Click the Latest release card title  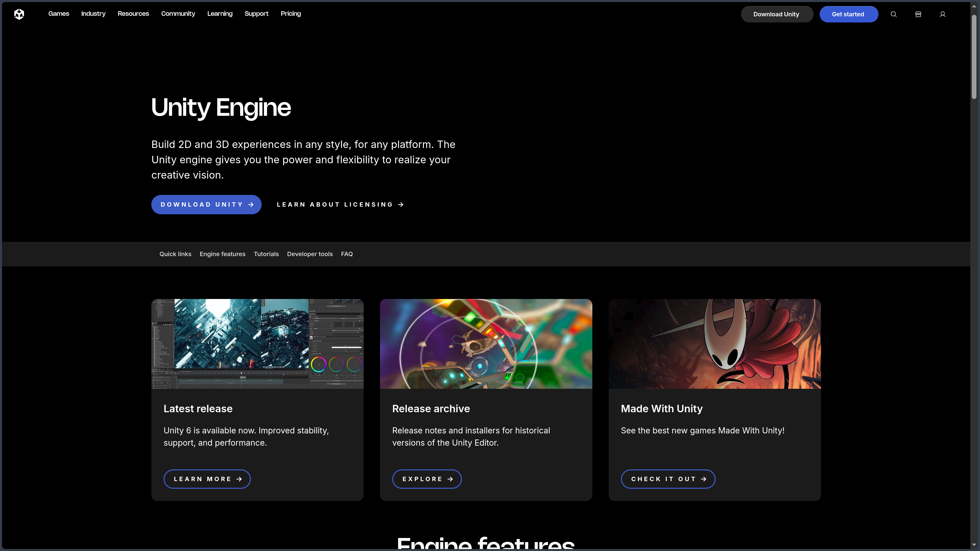(x=198, y=409)
